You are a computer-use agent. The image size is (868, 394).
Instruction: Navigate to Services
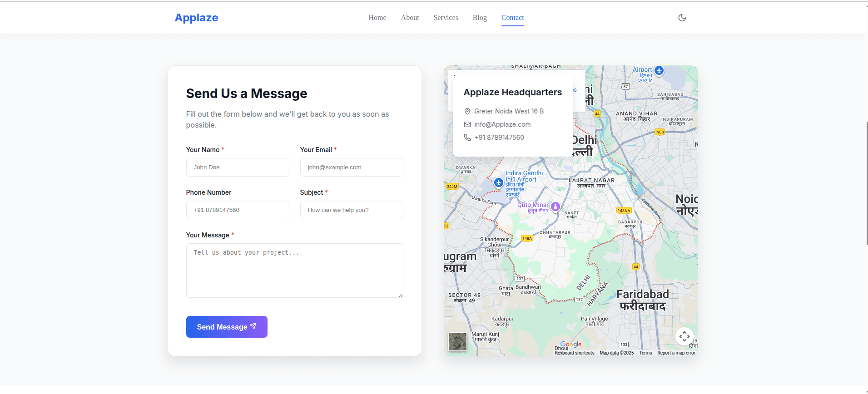pyautogui.click(x=446, y=18)
